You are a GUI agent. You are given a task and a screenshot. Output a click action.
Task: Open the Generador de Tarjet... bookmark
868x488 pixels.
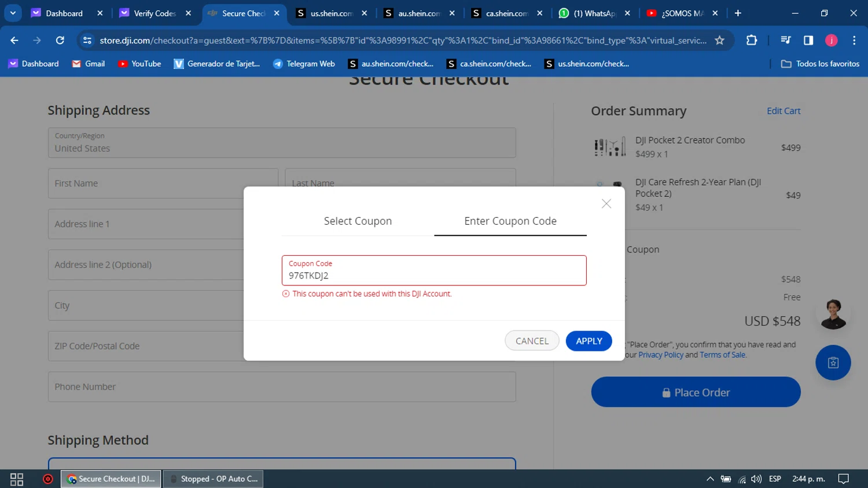(x=217, y=64)
